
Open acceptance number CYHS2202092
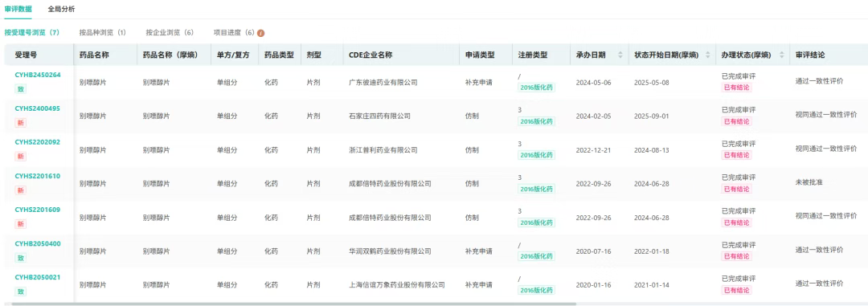(x=38, y=142)
